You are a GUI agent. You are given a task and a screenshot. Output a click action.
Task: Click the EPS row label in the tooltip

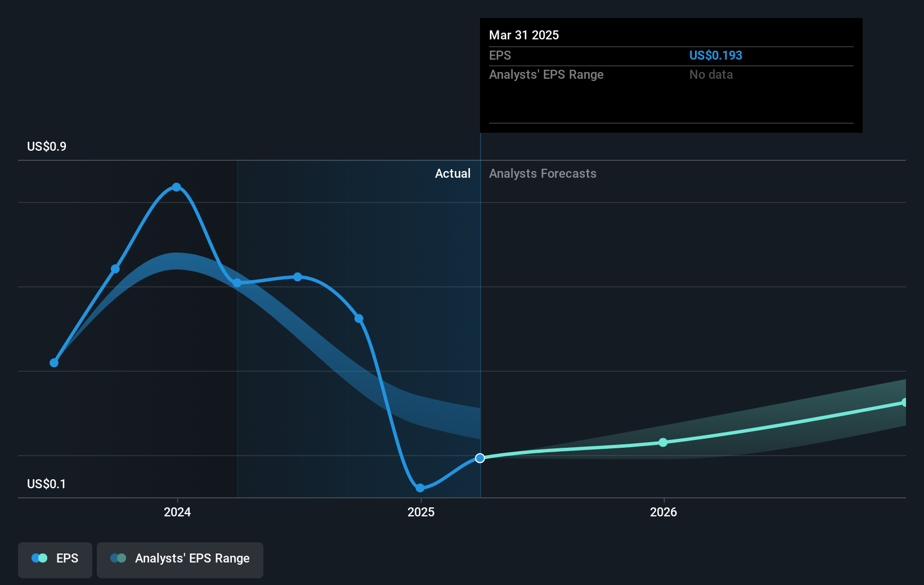click(500, 55)
